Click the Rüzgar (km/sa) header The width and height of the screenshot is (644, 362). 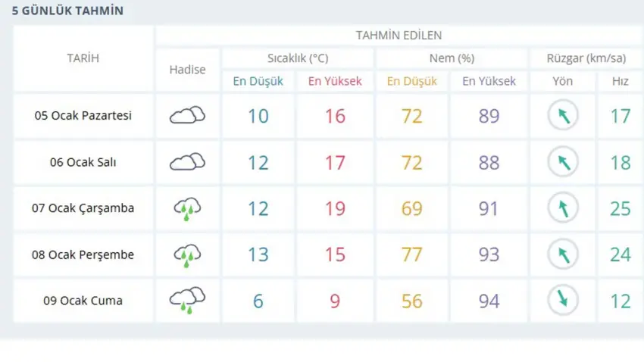[x=586, y=58]
